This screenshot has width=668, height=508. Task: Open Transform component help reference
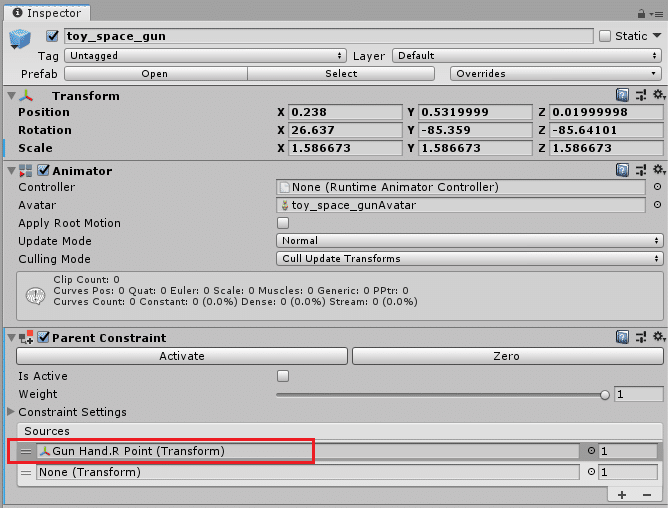tap(622, 95)
